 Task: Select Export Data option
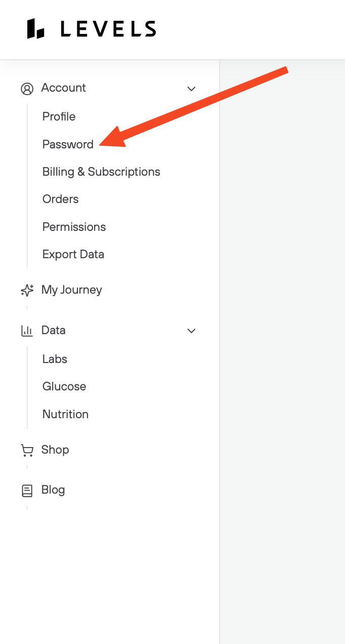pyautogui.click(x=73, y=254)
